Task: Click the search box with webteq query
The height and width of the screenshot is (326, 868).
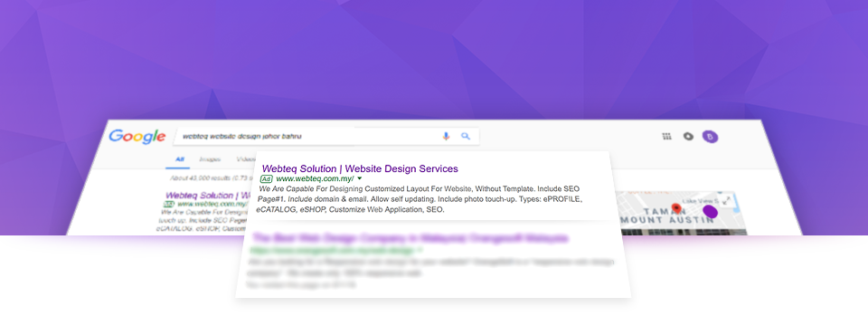Action: point(326,136)
